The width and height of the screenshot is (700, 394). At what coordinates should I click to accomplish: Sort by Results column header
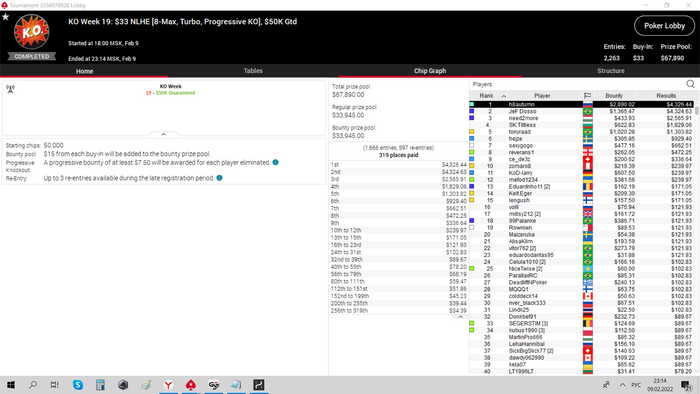click(666, 95)
